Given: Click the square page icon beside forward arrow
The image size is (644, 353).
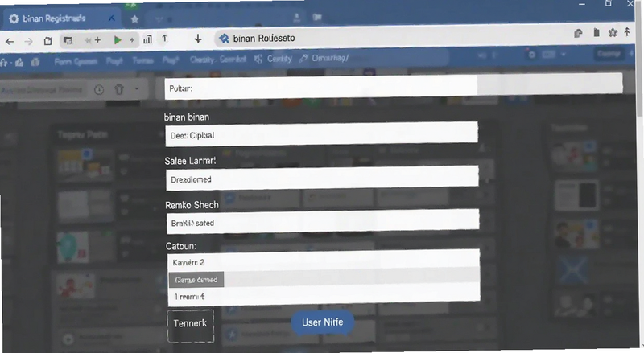Looking at the screenshot, I should 48,41.
